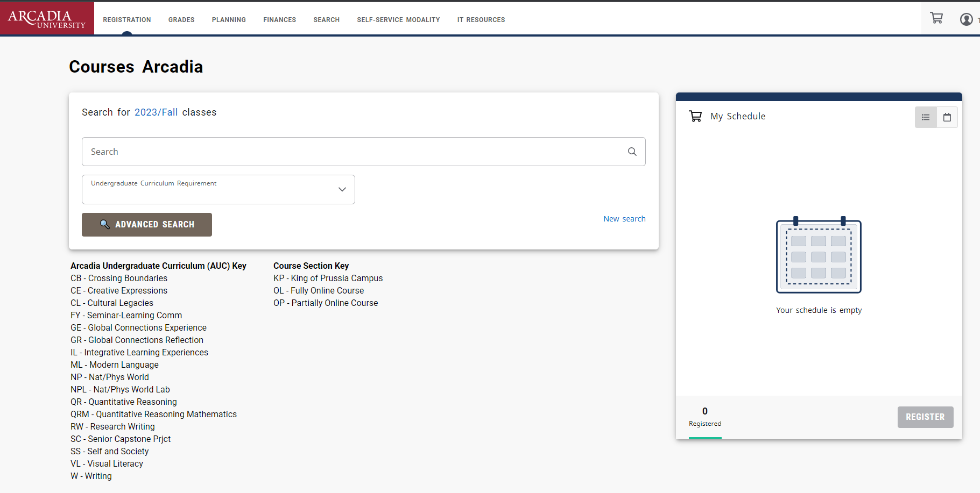Switch schedule to calendar view icon
This screenshot has height=493, width=980.
pos(947,117)
